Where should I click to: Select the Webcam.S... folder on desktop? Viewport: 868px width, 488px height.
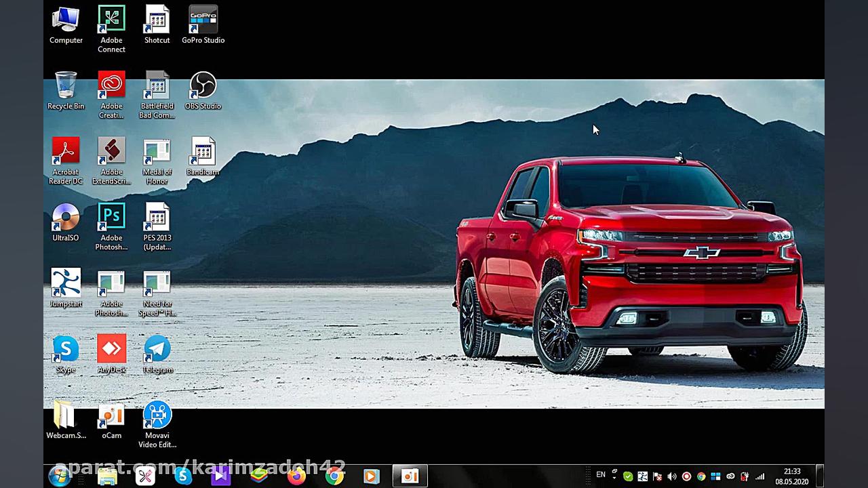(66, 420)
